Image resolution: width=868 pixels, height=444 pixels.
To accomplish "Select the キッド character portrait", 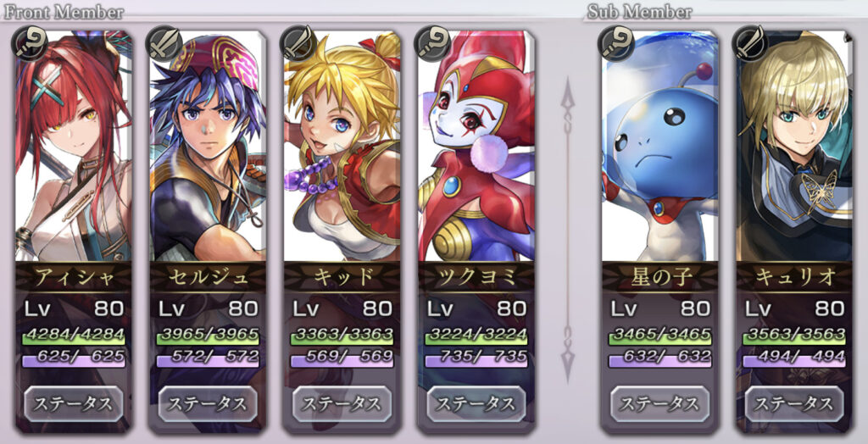I will tap(342, 146).
